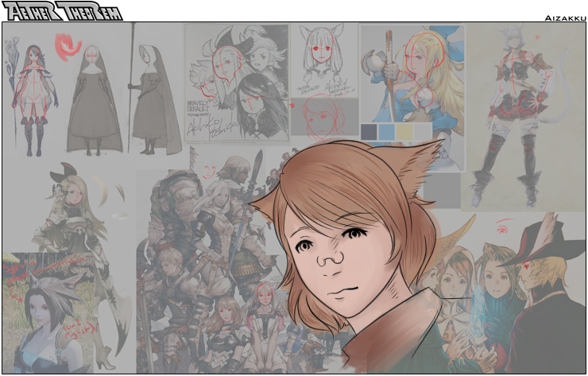Pick the light gray palette swatch
The width and height of the screenshot is (588, 376).
[x=422, y=131]
